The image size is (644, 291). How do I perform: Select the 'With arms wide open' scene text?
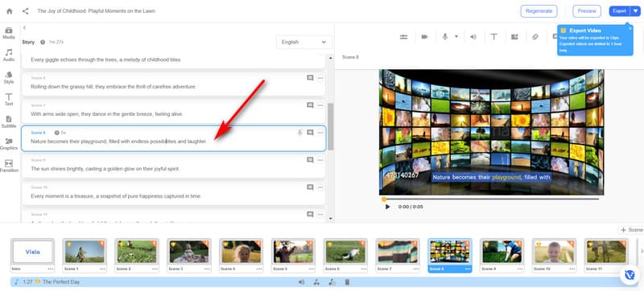click(x=107, y=114)
